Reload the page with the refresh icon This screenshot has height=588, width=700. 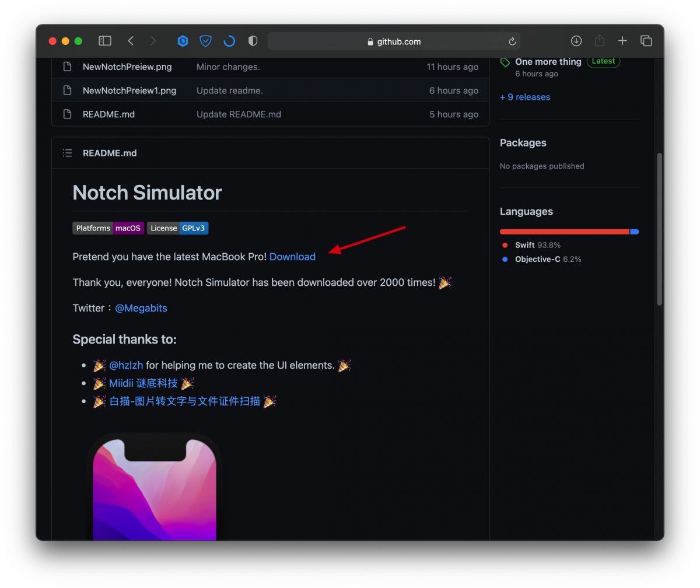(512, 41)
